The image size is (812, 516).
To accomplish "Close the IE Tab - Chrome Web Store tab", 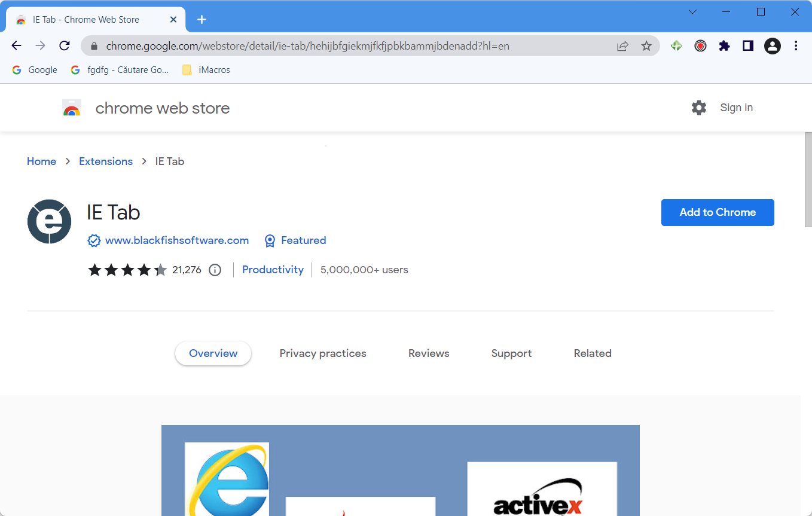I will [x=173, y=19].
